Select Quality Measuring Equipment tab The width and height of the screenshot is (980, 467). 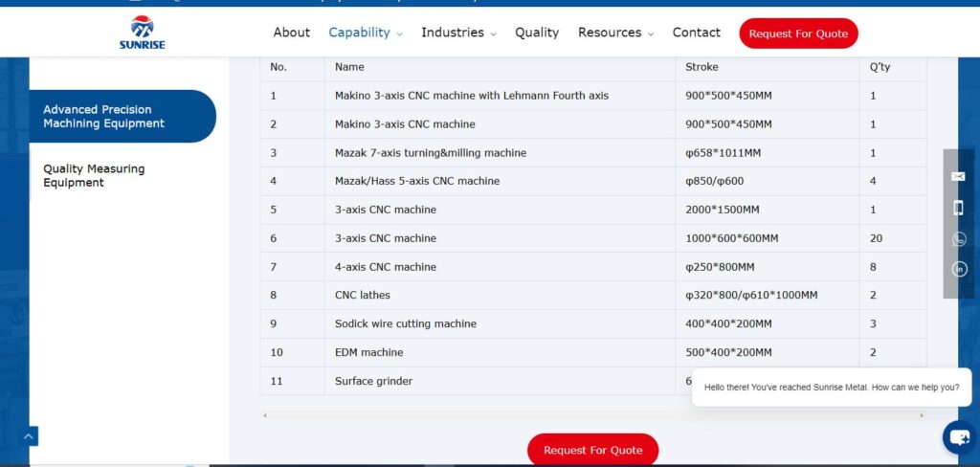click(94, 176)
